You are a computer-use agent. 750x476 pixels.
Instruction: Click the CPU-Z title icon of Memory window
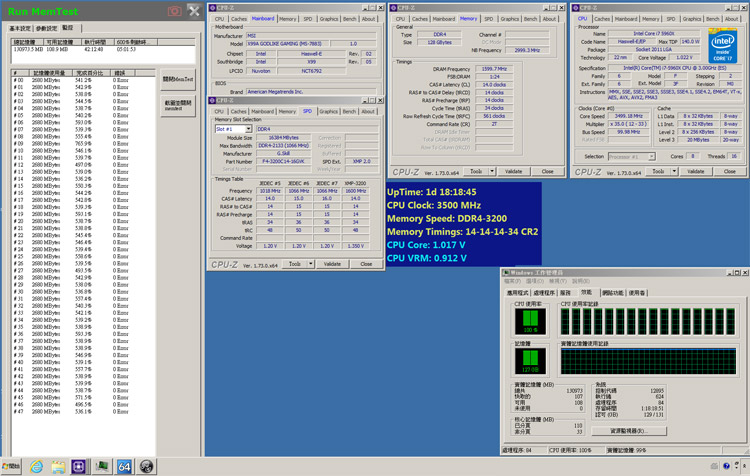394,8
